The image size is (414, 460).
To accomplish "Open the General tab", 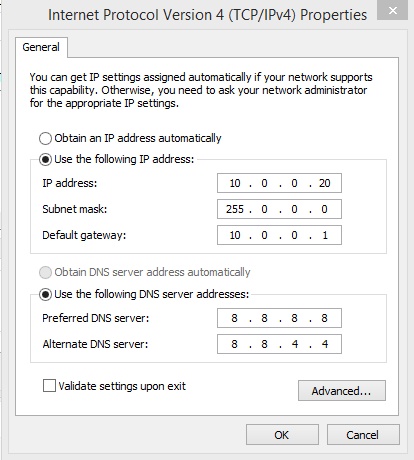I will (x=41, y=47).
